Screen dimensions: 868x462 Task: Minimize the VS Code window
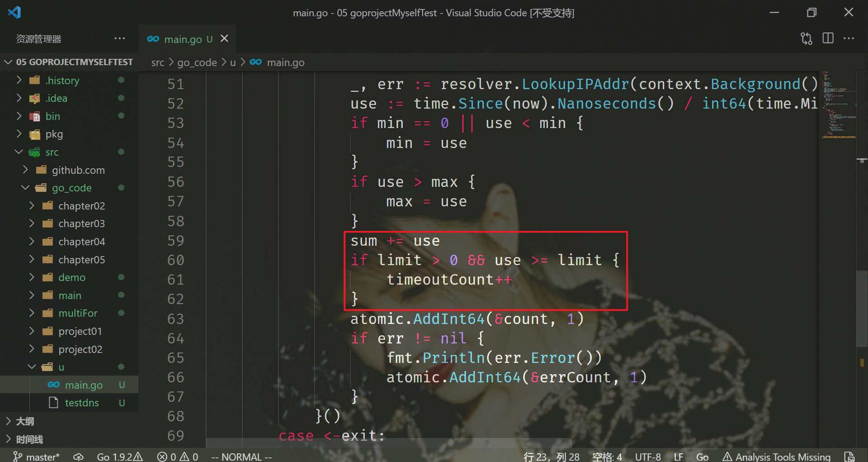pos(774,12)
